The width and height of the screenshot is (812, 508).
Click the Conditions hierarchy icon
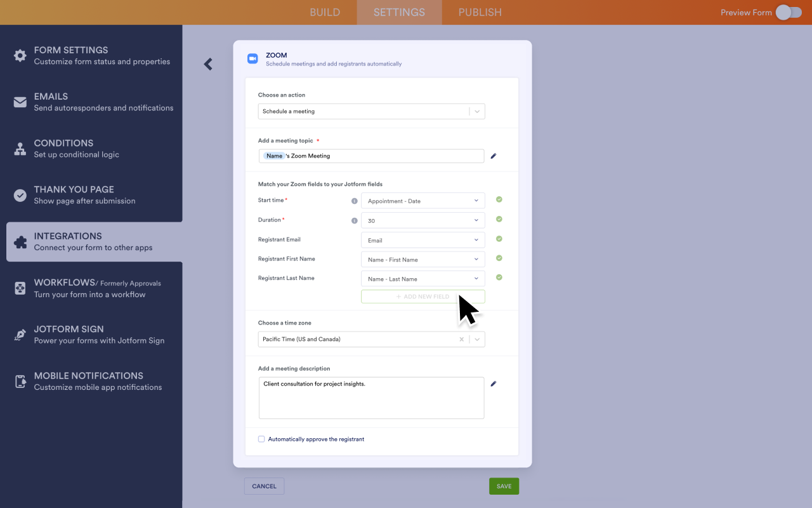[20, 149]
